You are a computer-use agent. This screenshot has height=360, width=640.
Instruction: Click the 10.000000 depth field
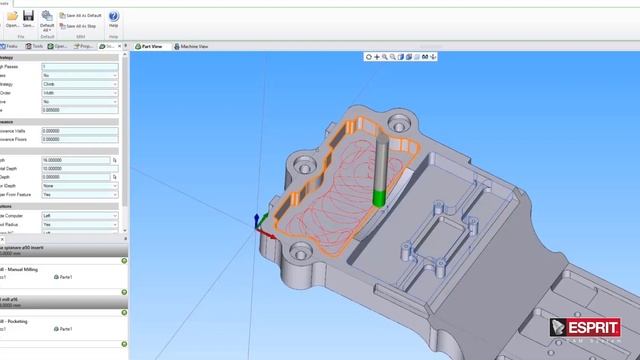coord(80,169)
